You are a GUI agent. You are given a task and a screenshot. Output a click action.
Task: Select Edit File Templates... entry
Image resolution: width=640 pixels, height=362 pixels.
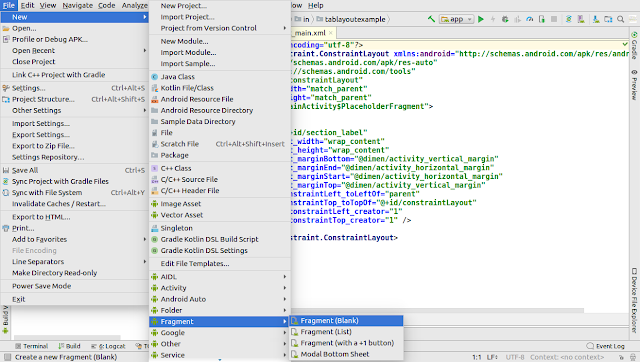point(220,264)
